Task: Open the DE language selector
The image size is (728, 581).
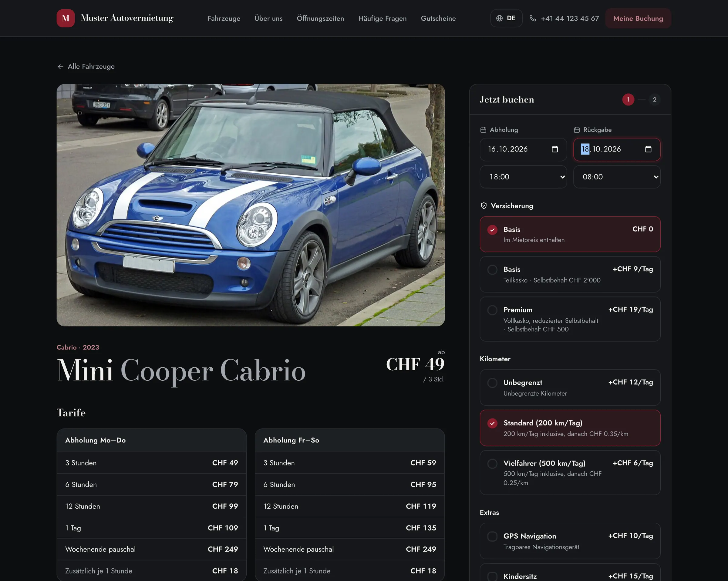Action: [506, 18]
